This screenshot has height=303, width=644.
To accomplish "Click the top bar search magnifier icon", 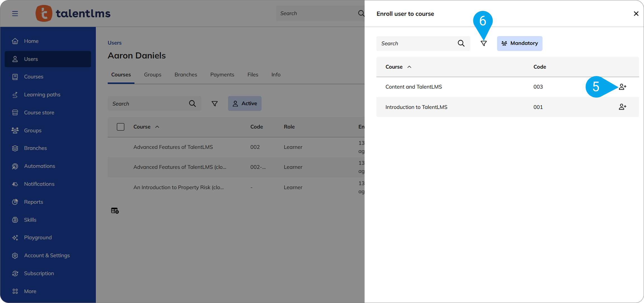I will pyautogui.click(x=361, y=13).
